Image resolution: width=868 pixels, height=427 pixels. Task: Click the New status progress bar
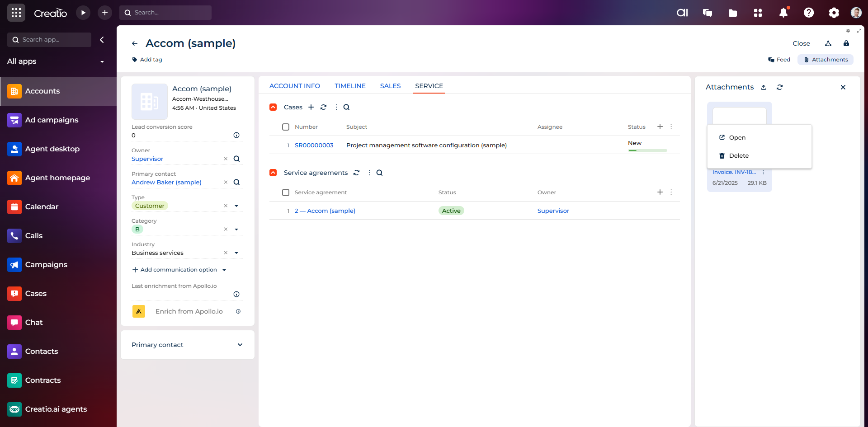[647, 150]
